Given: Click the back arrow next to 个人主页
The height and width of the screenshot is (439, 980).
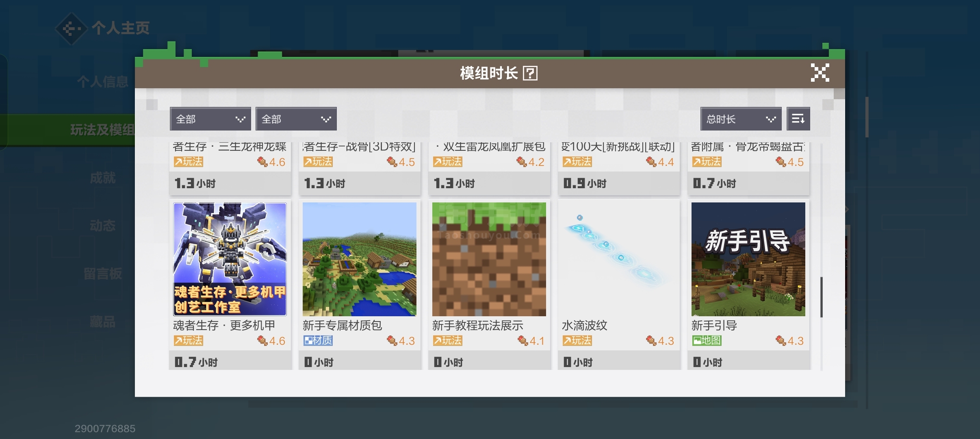Looking at the screenshot, I should (71, 28).
